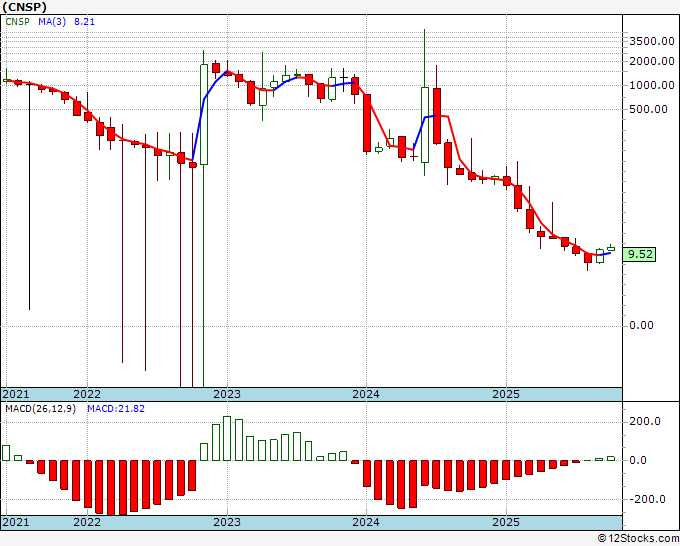
Task: Click 2023 on the price chart timeline
Action: click(227, 394)
